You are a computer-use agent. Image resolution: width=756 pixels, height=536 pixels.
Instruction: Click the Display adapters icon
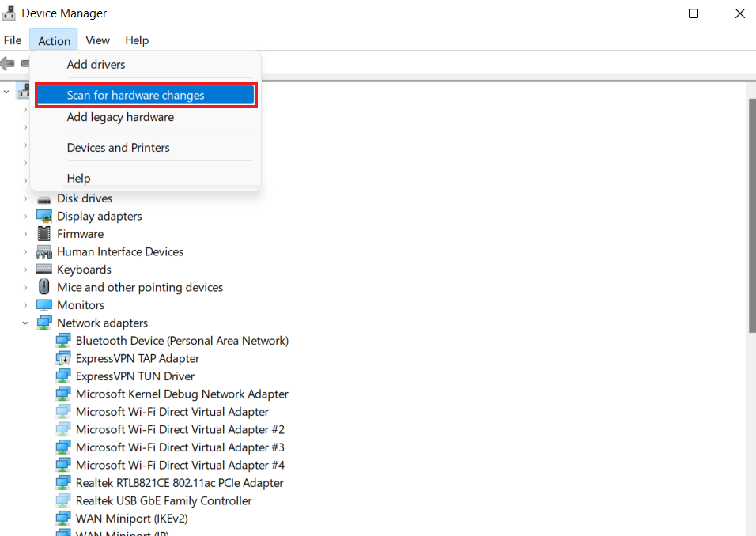pos(45,216)
